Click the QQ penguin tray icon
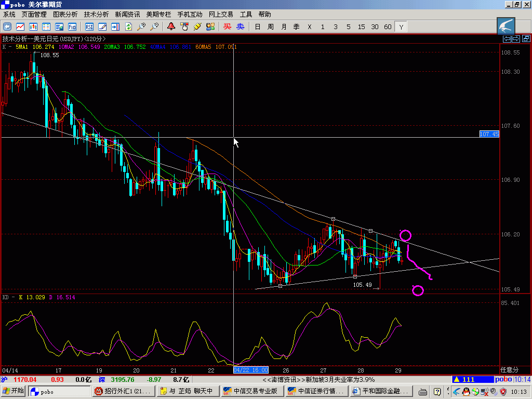 tap(466, 392)
